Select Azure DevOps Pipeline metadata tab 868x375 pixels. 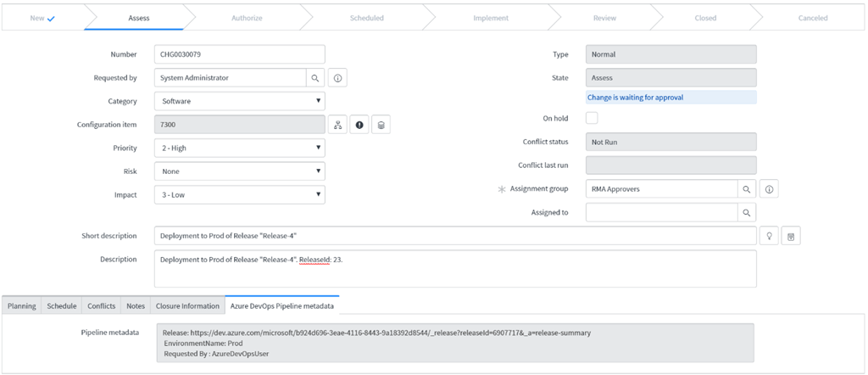282,305
